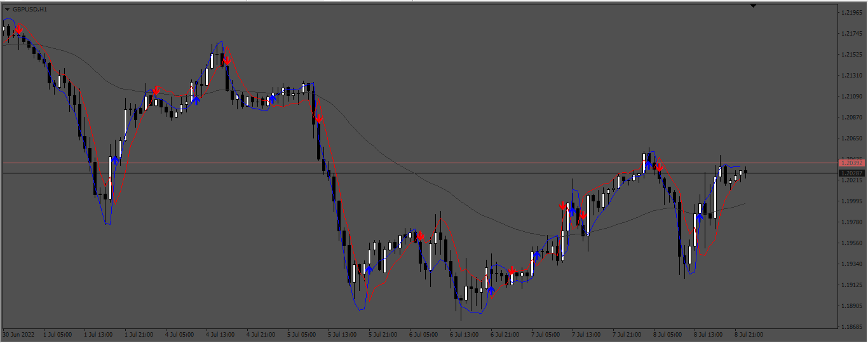Click the red sell arrow above 1 Jul 21:00

(156, 90)
